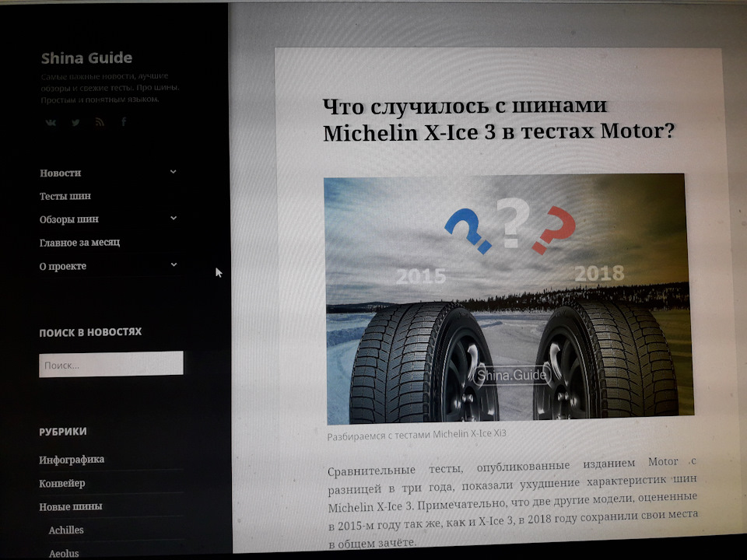The image size is (747, 560).
Task: Open the RSS feed icon
Action: [x=100, y=122]
